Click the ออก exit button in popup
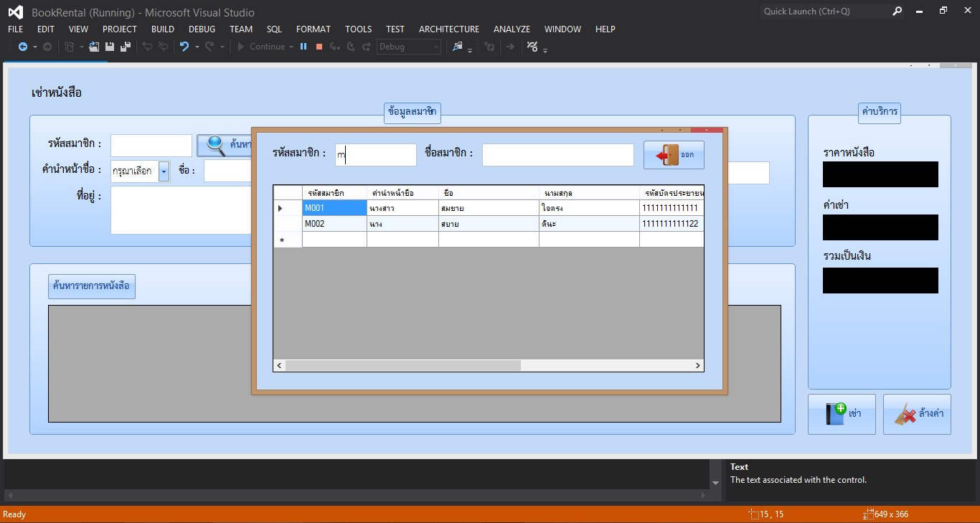The height and width of the screenshot is (523, 980). click(674, 155)
